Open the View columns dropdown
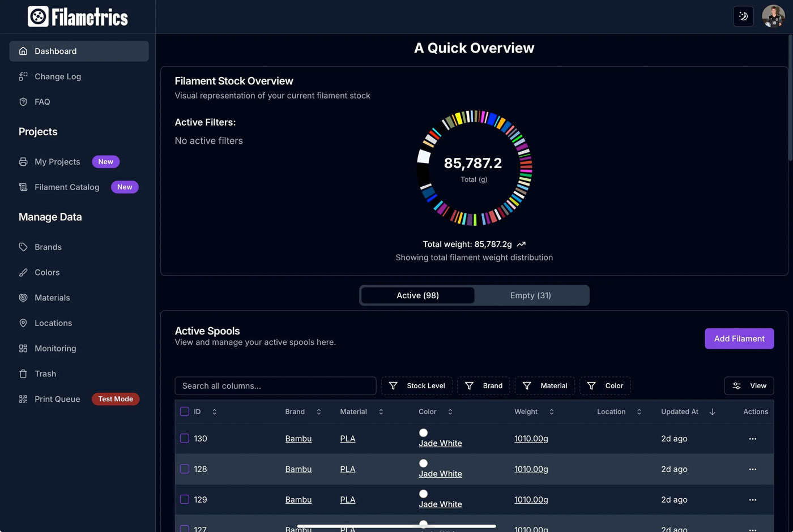Screen dimensions: 793x532 pos(749,385)
